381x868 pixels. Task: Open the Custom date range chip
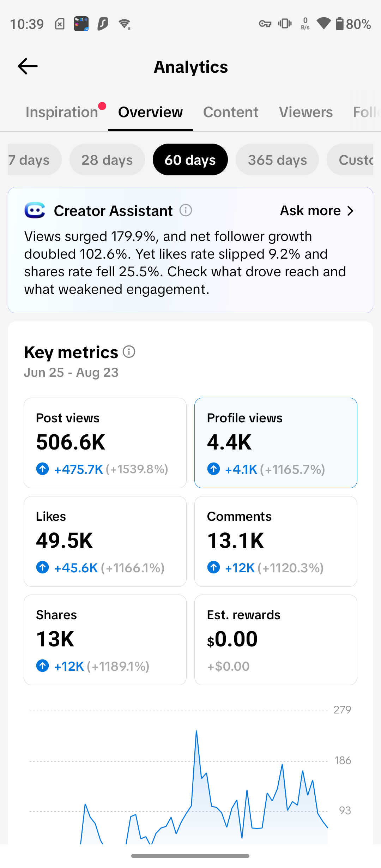pos(350,159)
